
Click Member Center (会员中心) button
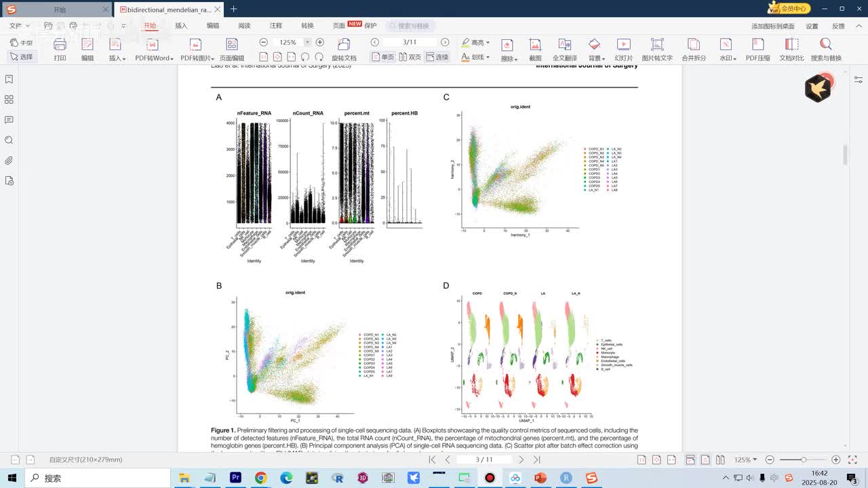point(789,8)
